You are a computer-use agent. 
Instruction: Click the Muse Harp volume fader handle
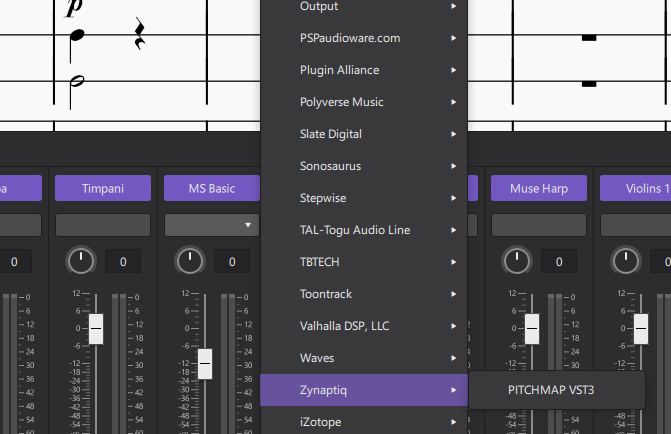[532, 329]
